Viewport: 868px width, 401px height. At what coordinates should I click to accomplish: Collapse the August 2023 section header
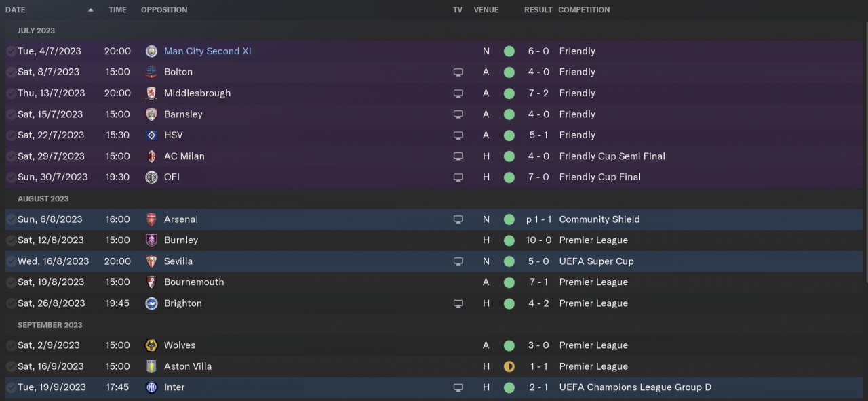click(43, 199)
